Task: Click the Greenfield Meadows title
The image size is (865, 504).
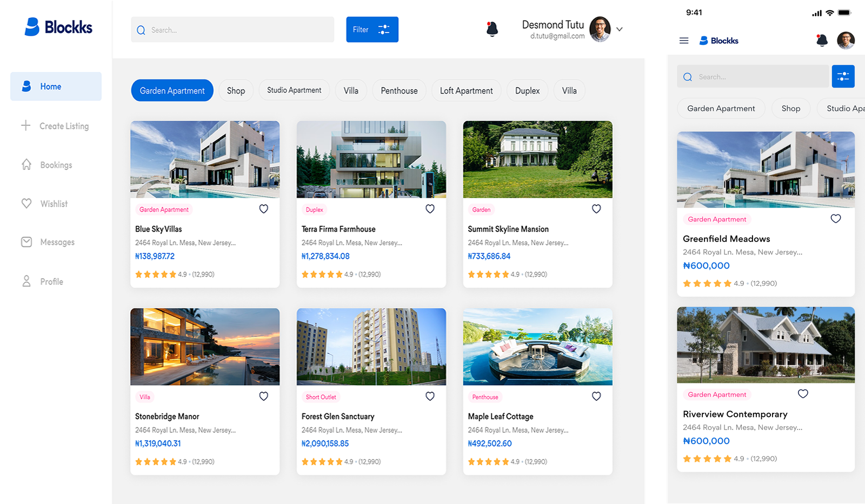Action: click(727, 239)
